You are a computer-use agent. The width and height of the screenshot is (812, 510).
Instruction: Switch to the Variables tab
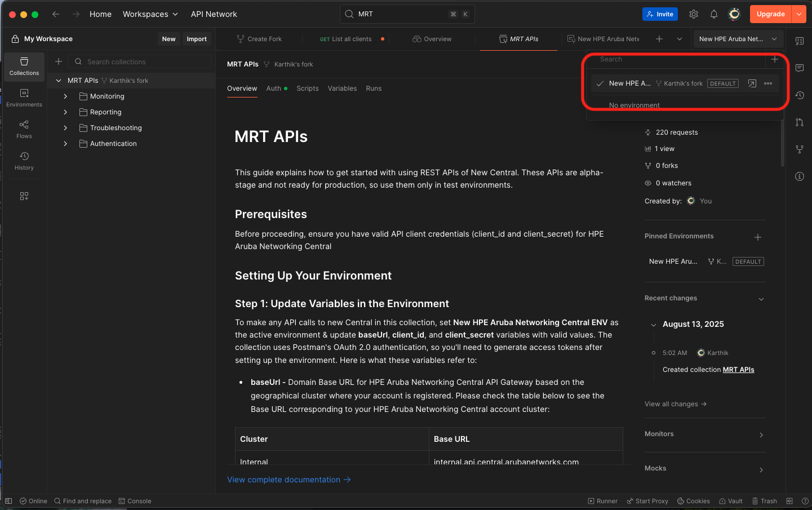coord(342,88)
